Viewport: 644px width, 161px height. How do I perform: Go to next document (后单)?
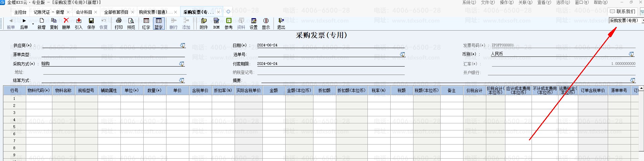click(24, 24)
